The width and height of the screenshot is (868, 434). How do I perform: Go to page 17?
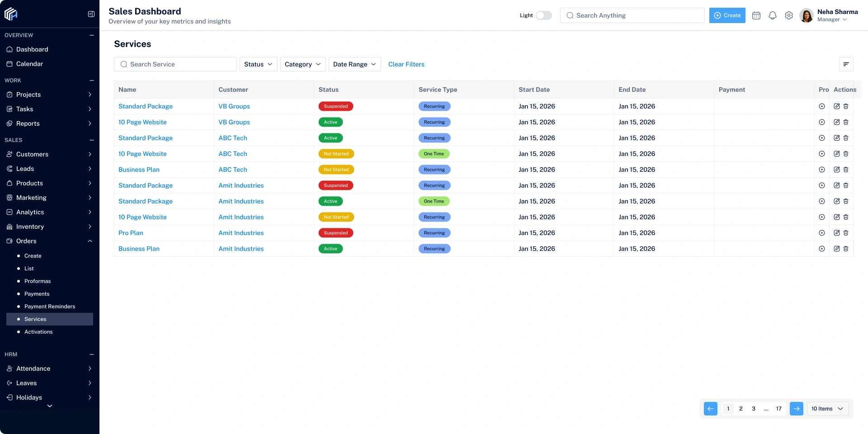(x=779, y=409)
